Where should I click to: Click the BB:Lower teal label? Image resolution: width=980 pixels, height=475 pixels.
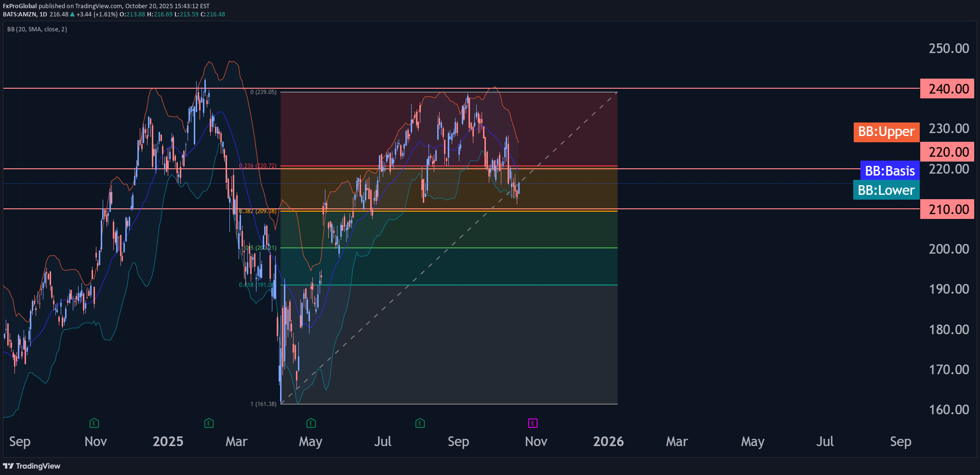pyautogui.click(x=886, y=190)
